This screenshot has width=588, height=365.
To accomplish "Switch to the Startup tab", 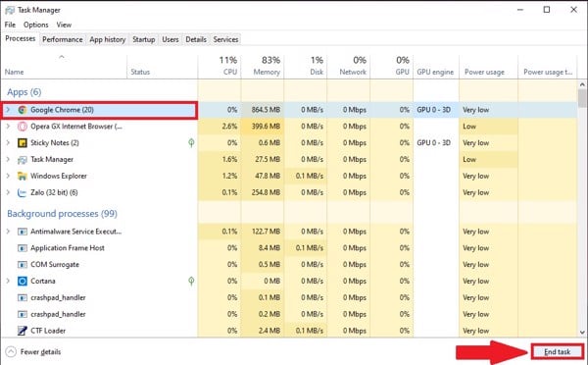I will [144, 39].
